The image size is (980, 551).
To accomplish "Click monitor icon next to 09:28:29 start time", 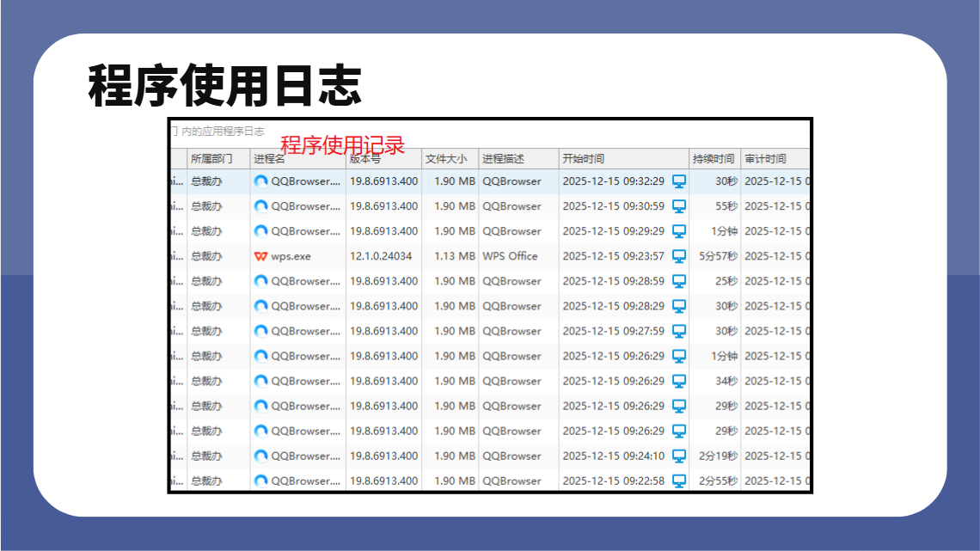I will tap(679, 306).
